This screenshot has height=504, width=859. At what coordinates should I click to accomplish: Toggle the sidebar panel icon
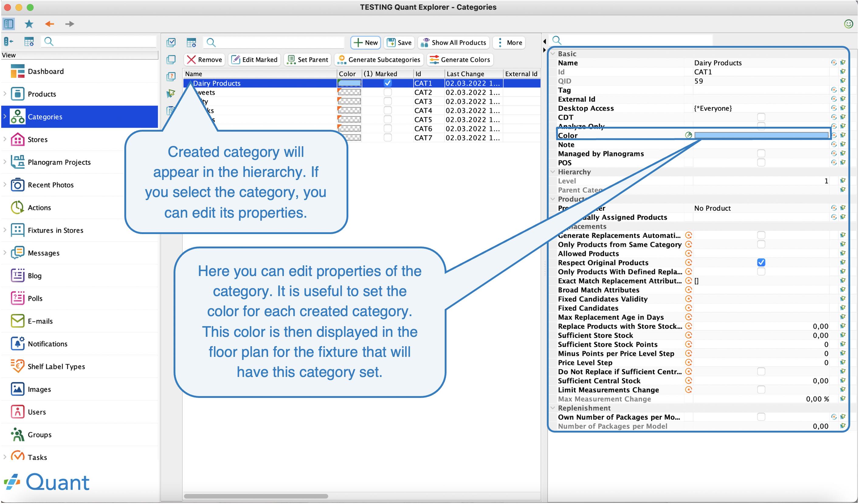[9, 24]
